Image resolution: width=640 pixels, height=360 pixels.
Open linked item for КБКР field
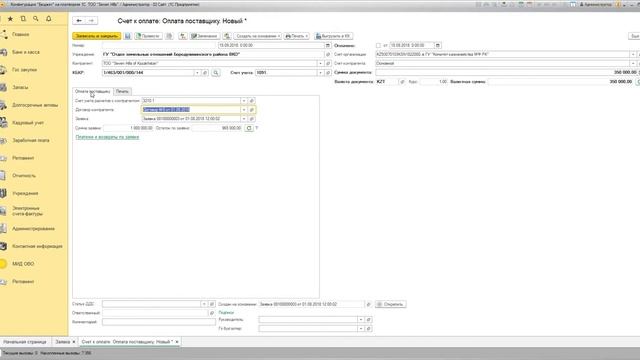[205, 73]
